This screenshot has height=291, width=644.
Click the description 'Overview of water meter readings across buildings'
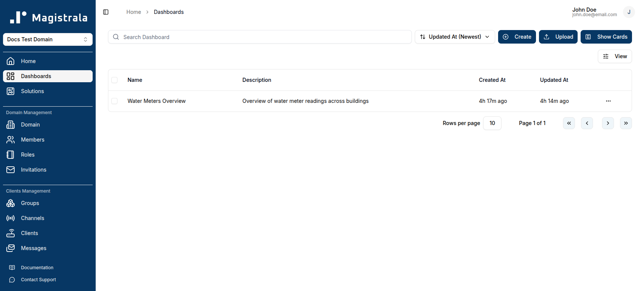(305, 101)
